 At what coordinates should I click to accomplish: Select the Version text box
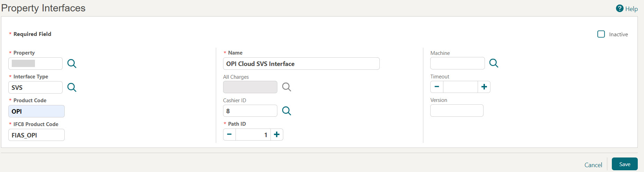coord(457,111)
